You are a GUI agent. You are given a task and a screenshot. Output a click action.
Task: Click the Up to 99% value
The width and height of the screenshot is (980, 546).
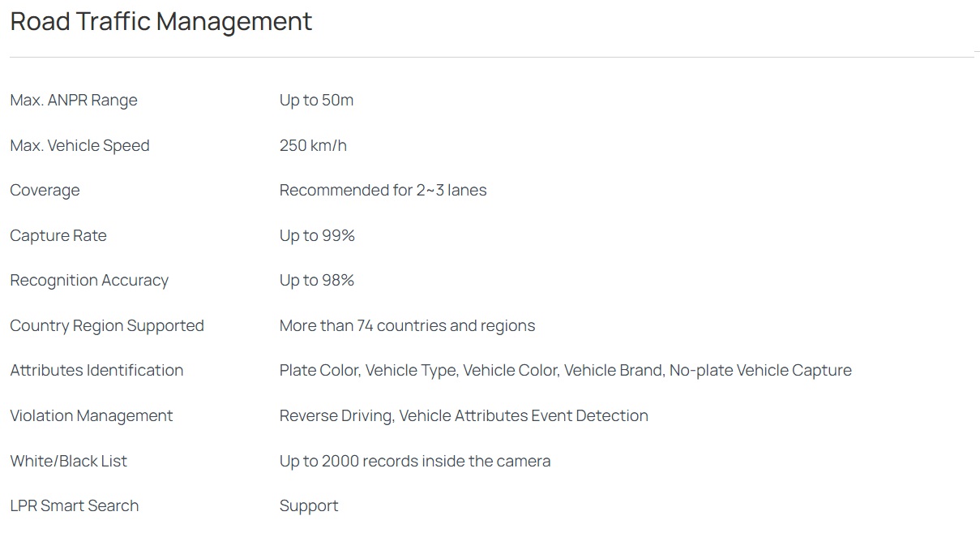[x=317, y=236]
